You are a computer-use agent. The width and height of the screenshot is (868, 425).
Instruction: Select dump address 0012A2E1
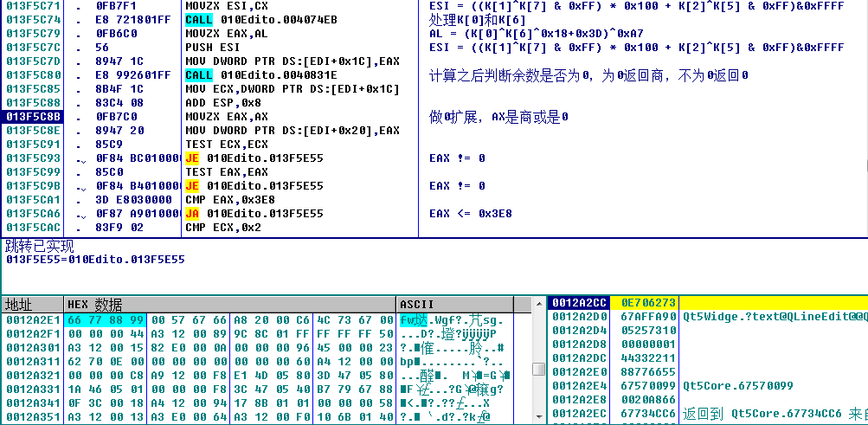32,320
